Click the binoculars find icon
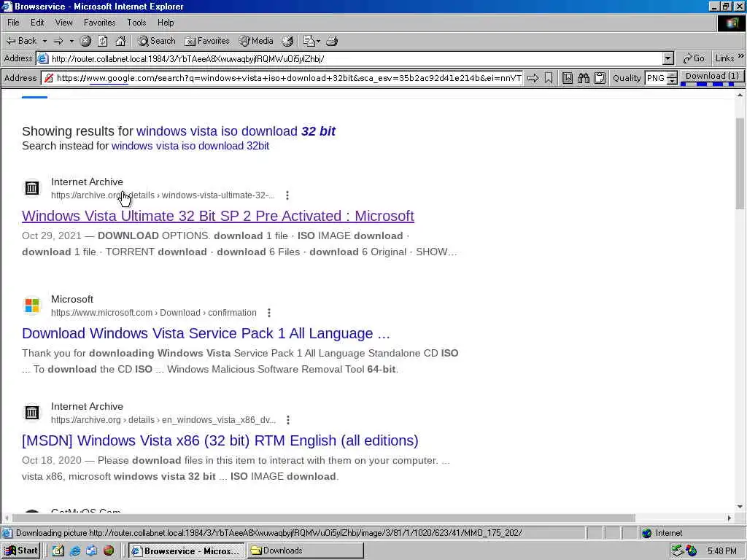This screenshot has height=560, width=747. 584,77
